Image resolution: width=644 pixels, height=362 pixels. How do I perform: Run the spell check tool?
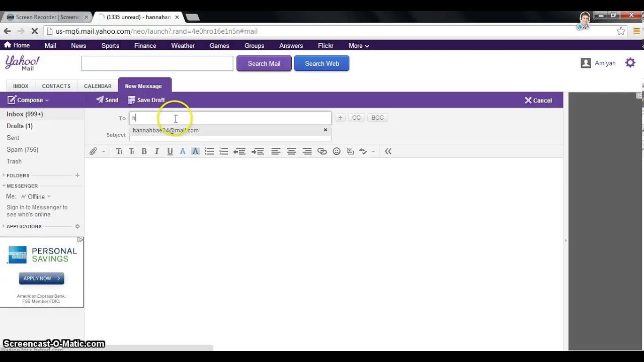point(363,151)
